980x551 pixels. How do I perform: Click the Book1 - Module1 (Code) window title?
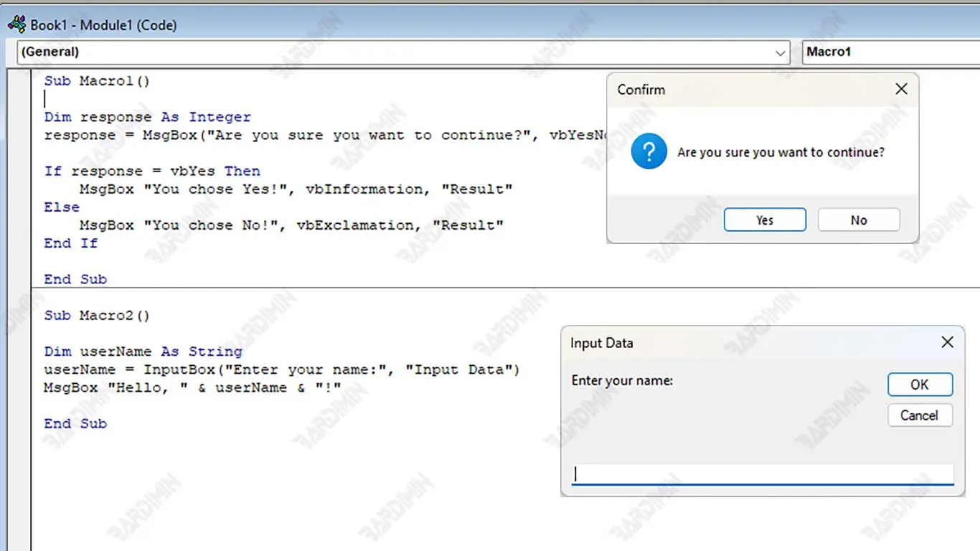click(103, 25)
